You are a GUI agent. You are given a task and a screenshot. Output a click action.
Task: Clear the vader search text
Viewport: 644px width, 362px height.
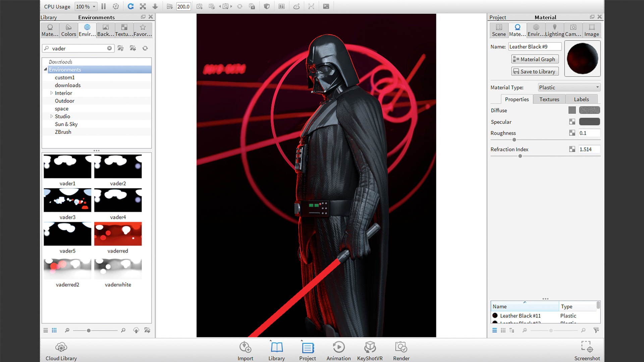(x=109, y=48)
